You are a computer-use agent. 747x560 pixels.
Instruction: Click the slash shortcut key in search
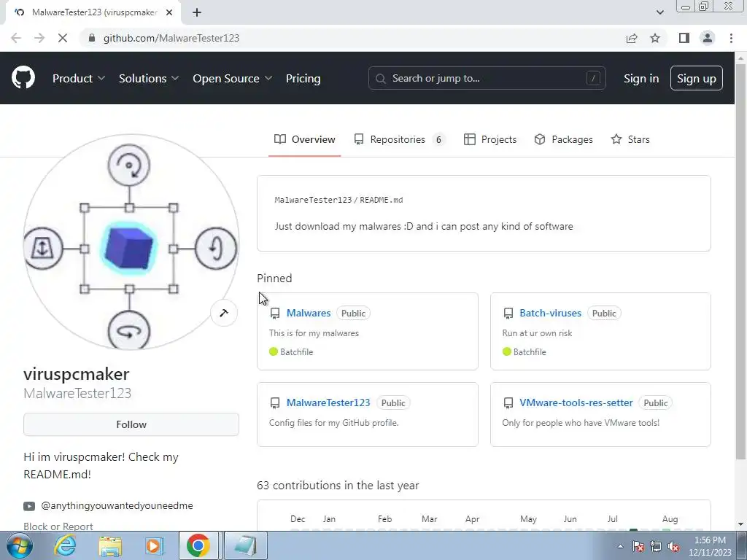(593, 78)
